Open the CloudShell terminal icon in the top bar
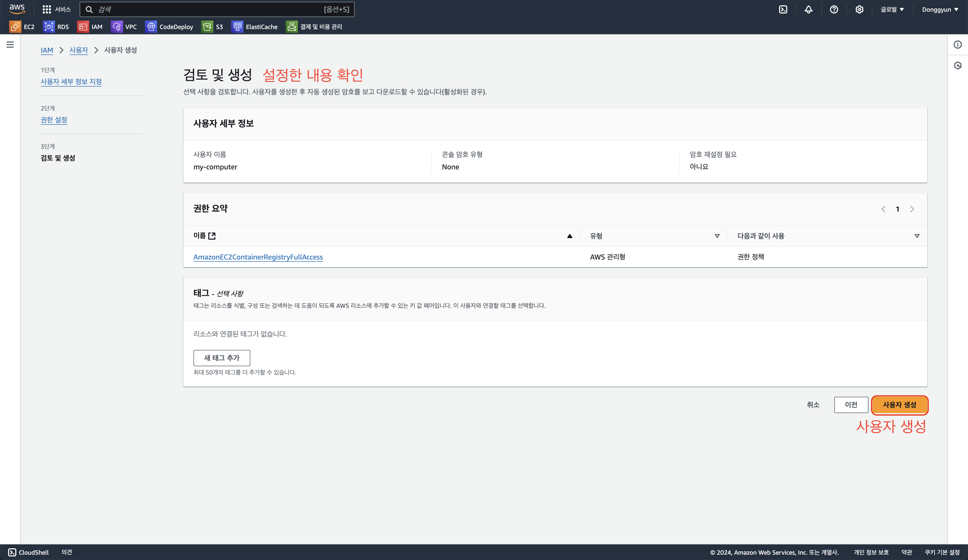 pyautogui.click(x=783, y=10)
